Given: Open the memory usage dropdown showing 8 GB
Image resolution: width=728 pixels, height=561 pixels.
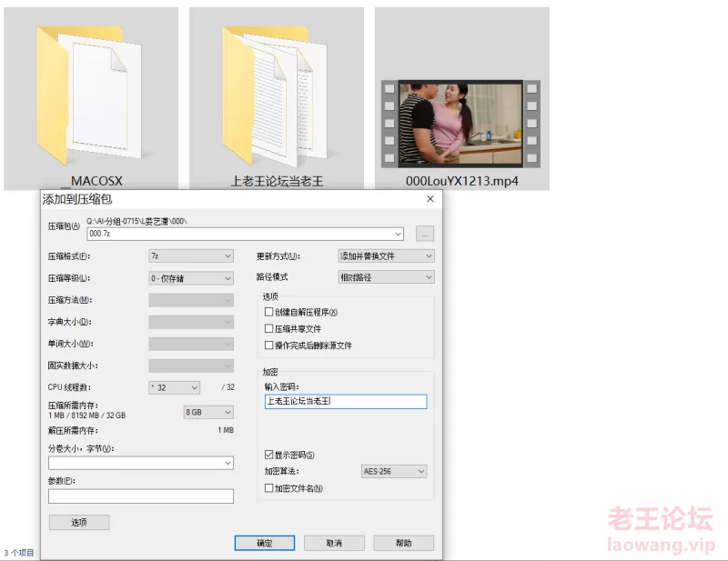Looking at the screenshot, I should tap(208, 412).
